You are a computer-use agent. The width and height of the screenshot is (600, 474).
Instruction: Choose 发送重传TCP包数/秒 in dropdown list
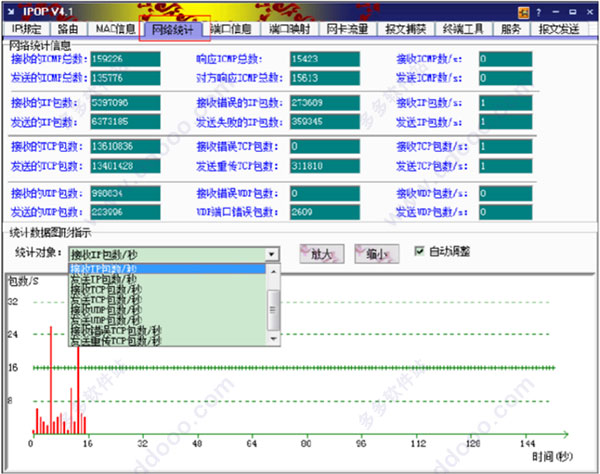(167, 340)
